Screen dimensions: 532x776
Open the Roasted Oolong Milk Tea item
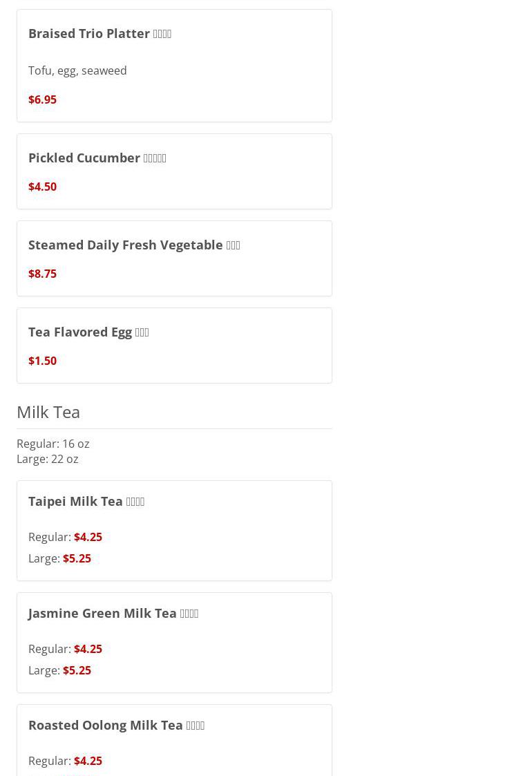[x=116, y=725]
